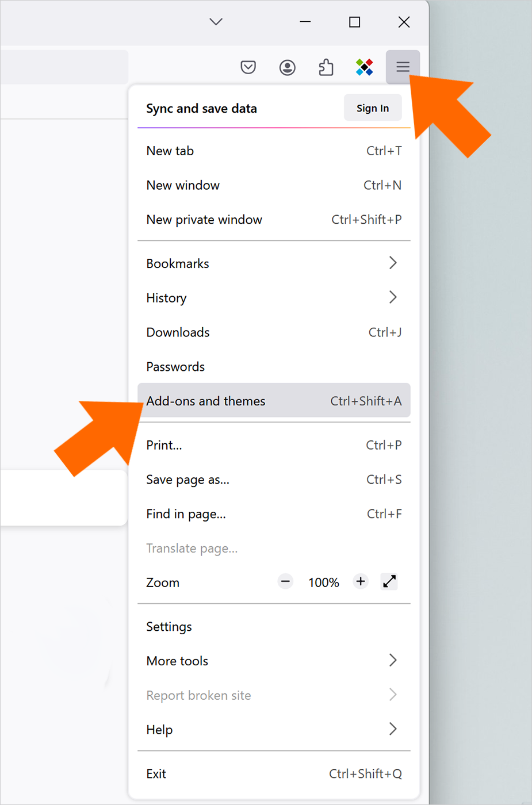This screenshot has width=532, height=805.
Task: Click the colorful diamond extension icon
Action: 364,67
